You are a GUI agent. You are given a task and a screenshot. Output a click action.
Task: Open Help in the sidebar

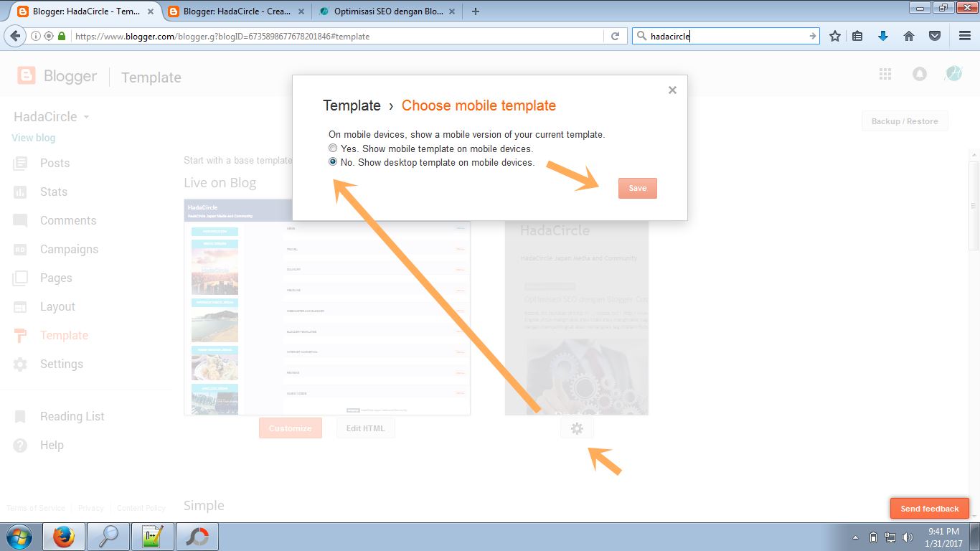pos(52,445)
